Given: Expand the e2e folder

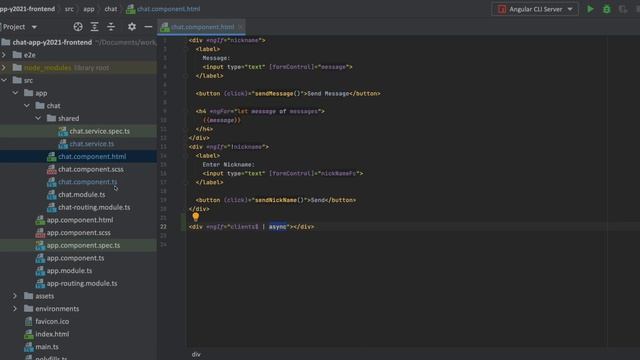Looking at the screenshot, I should (4, 55).
